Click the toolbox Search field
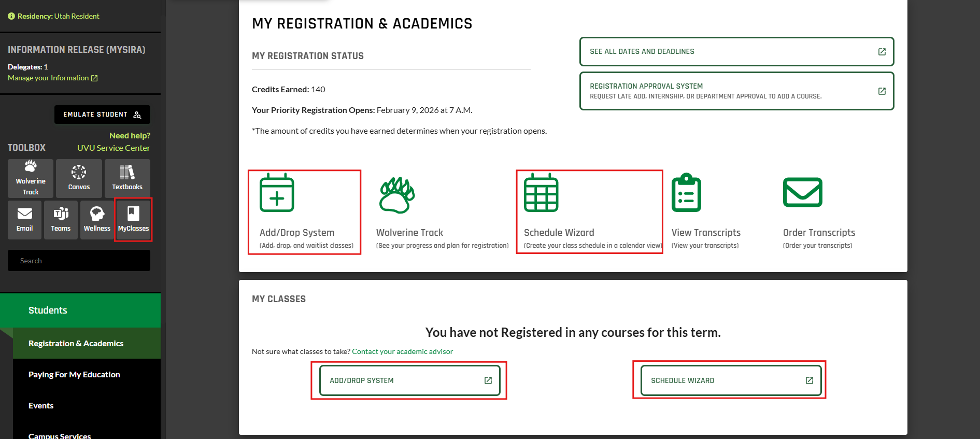Screen dimensions: 980x439 point(79,261)
